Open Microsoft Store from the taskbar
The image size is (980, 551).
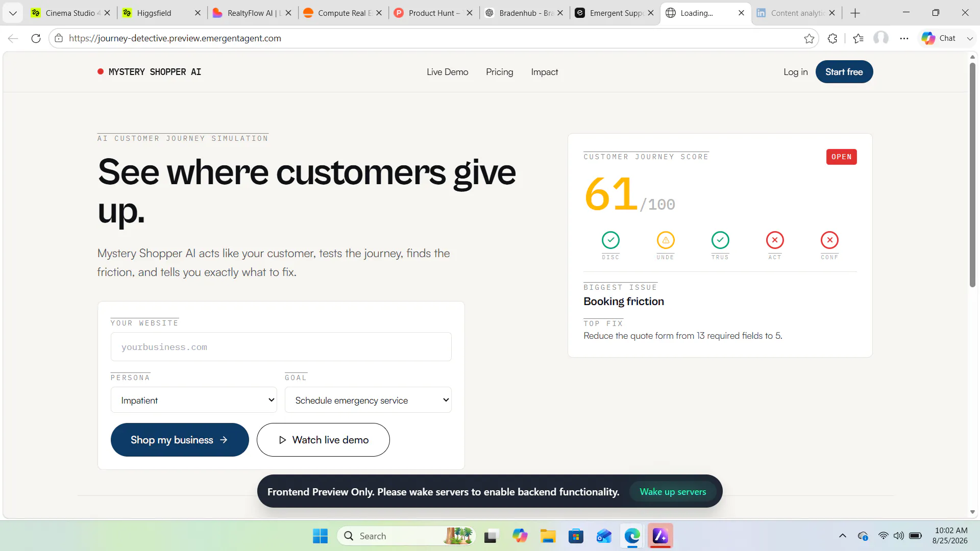(x=576, y=536)
